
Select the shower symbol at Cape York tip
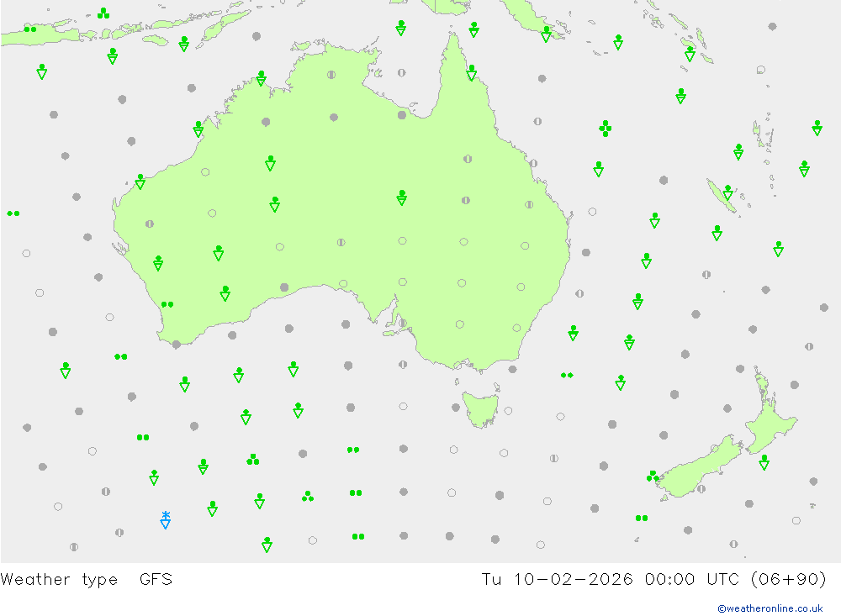[x=472, y=72]
